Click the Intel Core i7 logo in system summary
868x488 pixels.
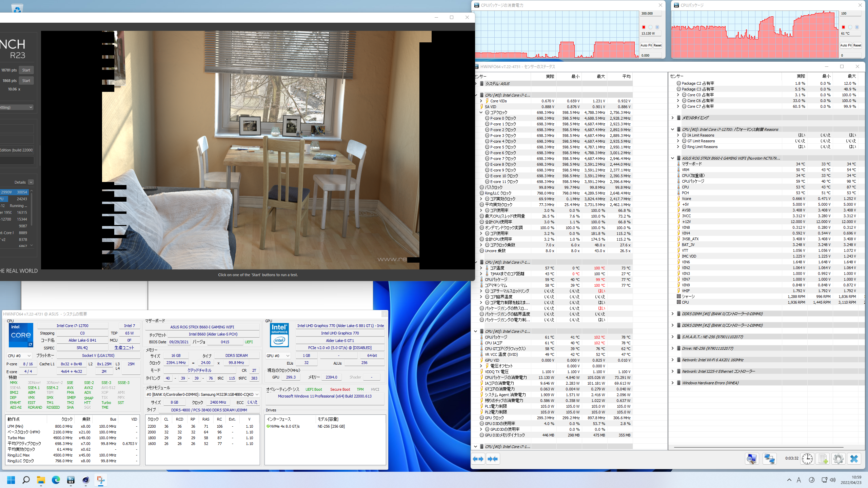(21, 335)
